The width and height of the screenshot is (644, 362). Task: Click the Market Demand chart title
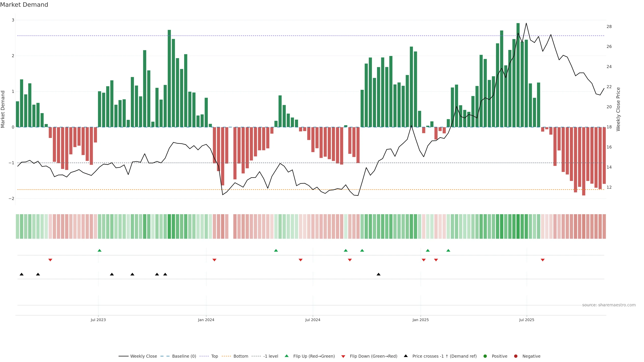[24, 5]
